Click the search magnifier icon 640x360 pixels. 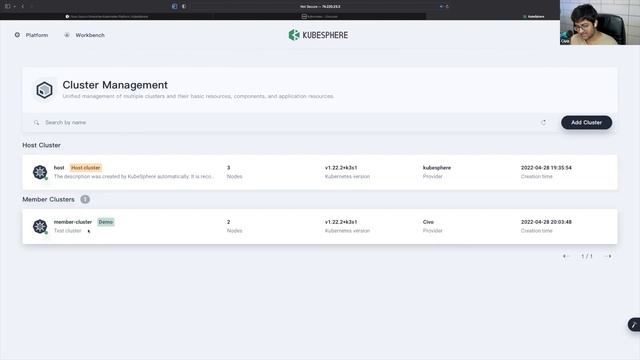click(36, 122)
